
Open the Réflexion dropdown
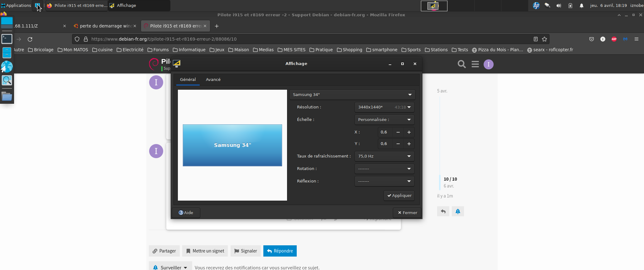coord(384,181)
